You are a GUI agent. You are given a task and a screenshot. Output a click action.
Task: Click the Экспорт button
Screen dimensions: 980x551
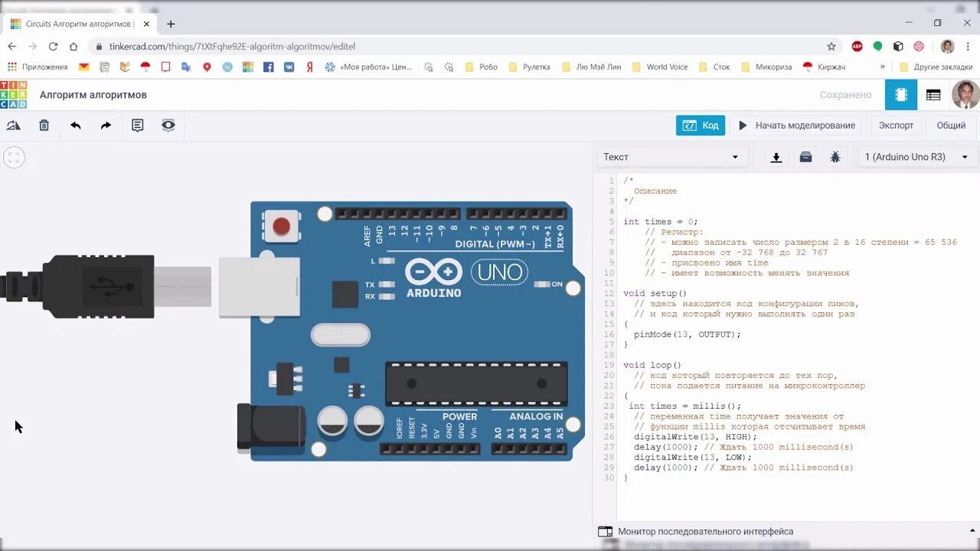[896, 126]
